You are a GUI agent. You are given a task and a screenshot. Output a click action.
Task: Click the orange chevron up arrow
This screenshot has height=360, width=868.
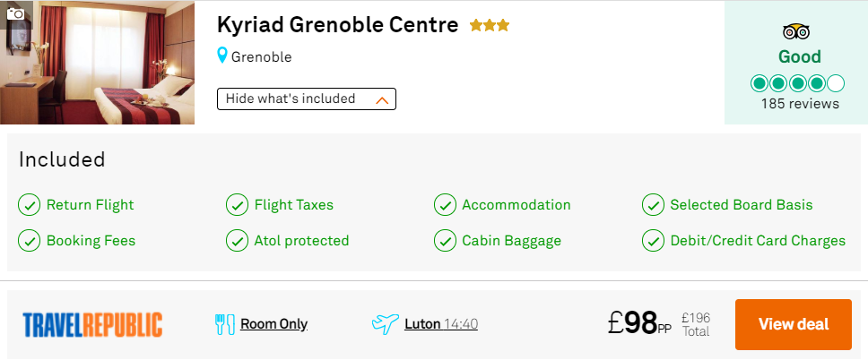click(382, 100)
